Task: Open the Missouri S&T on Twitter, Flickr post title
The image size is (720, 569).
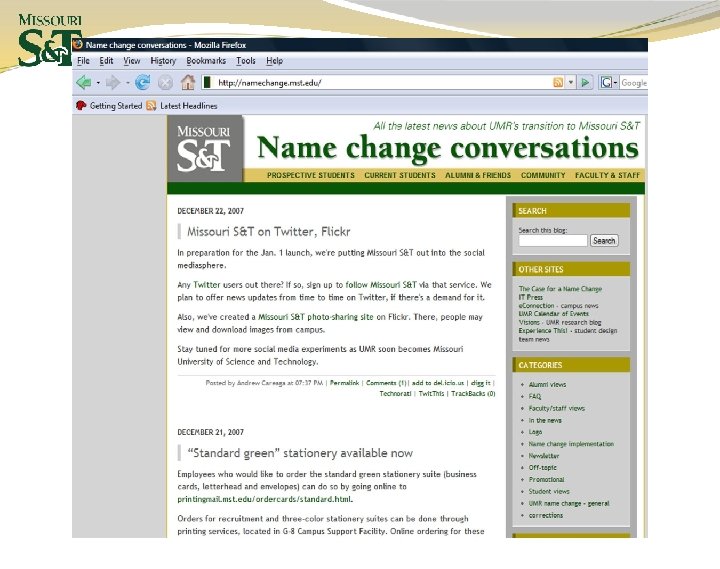Action: (269, 231)
